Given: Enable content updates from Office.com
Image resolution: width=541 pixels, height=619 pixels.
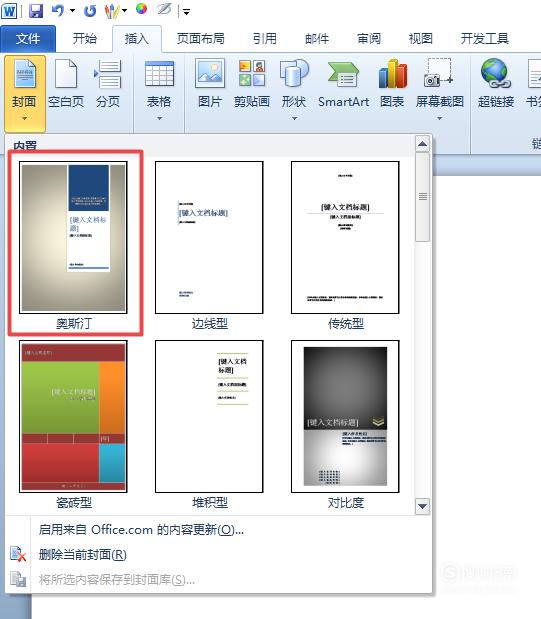Looking at the screenshot, I should tap(141, 529).
